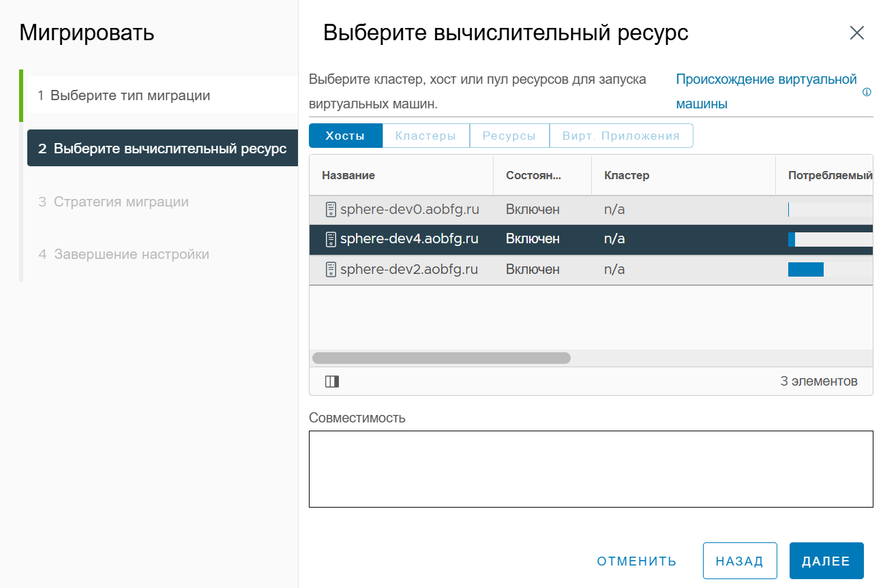Viewport: 883px width, 588px height.
Task: Click the 3 элементов count text
Action: pyautogui.click(x=819, y=381)
